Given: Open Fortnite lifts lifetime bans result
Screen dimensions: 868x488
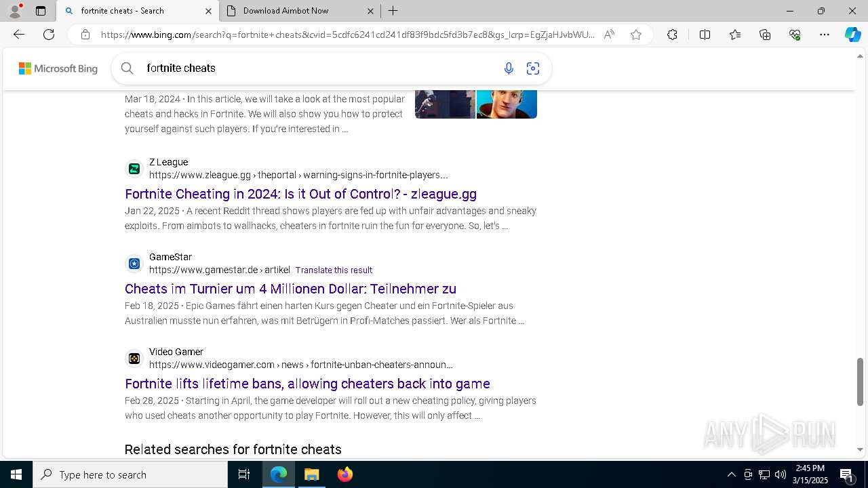Looking at the screenshot, I should (x=307, y=384).
